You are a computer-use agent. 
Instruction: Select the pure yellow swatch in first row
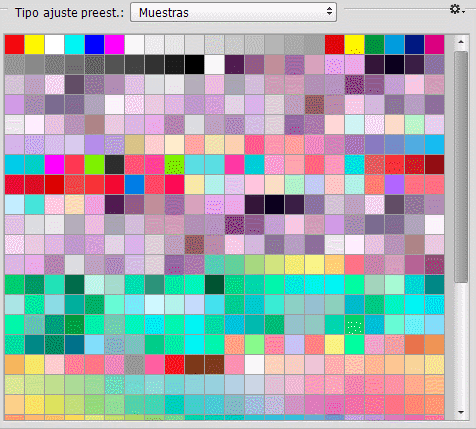point(34,44)
